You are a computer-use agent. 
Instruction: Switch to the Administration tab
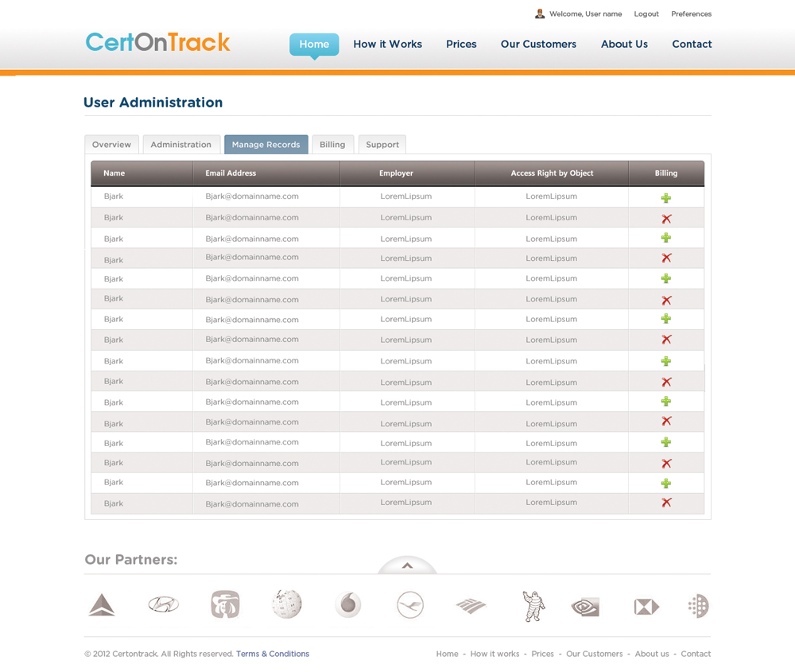click(181, 145)
